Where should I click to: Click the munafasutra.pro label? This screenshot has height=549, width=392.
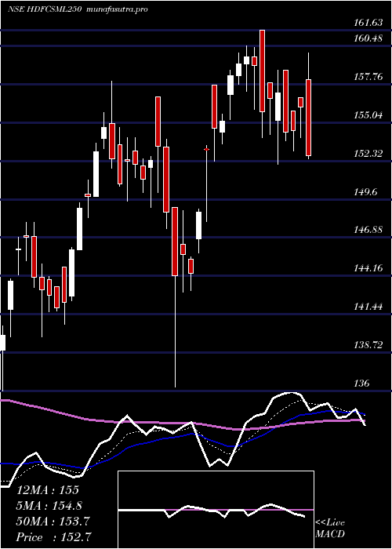click(x=116, y=9)
